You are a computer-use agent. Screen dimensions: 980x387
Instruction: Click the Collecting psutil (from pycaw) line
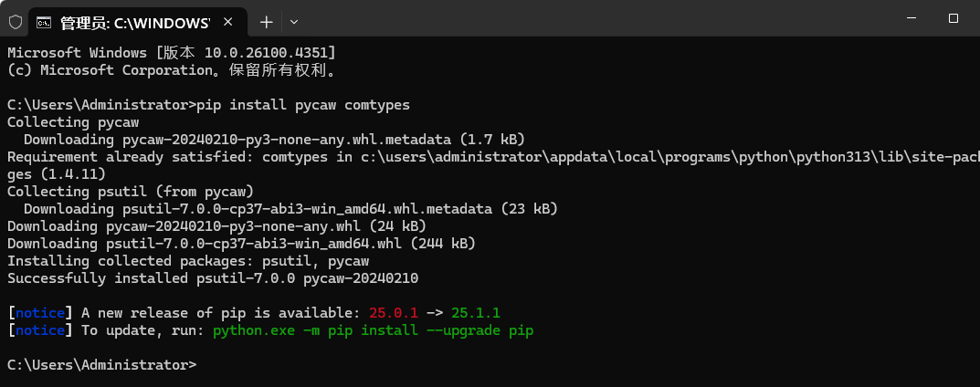tap(131, 191)
